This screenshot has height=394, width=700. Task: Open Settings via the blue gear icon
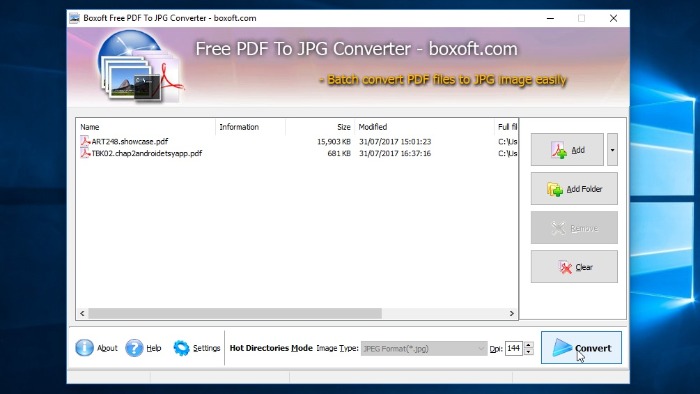(x=181, y=348)
